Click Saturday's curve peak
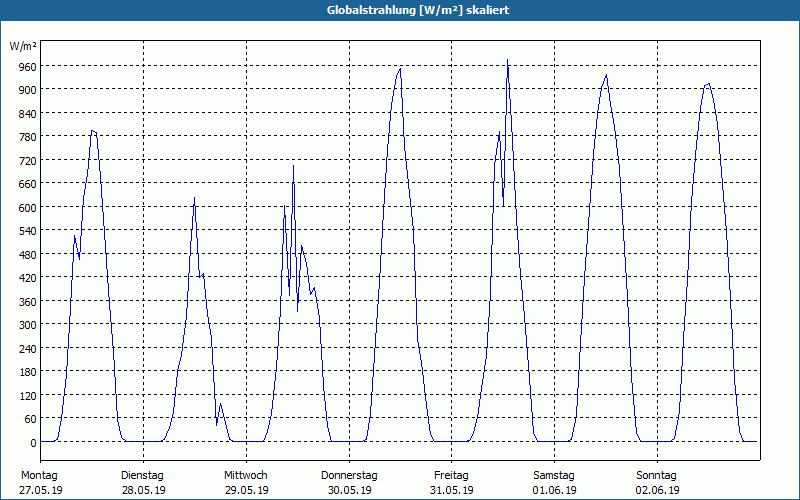This screenshot has width=800, height=500. [x=606, y=76]
